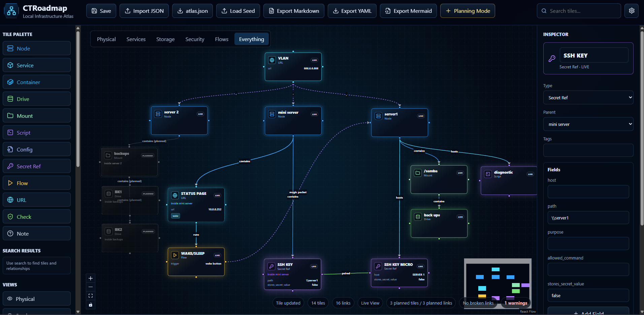The height and width of the screenshot is (315, 644).
Task: Switch to the Storage tab
Action: pos(165,39)
